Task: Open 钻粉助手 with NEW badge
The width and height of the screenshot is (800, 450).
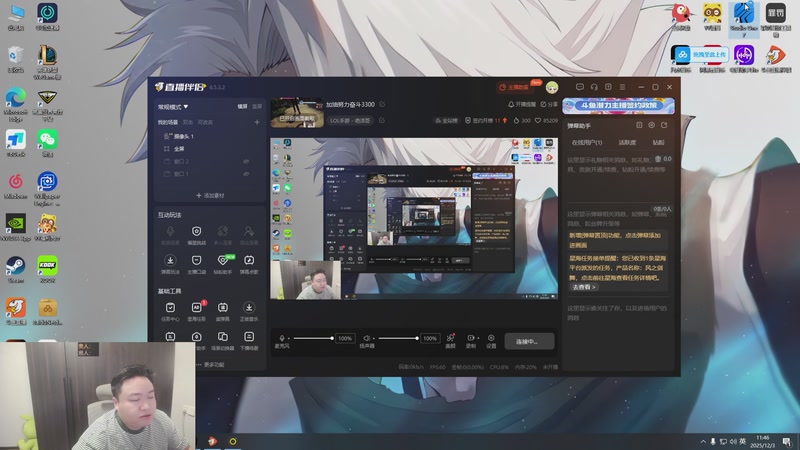Action: tap(222, 264)
